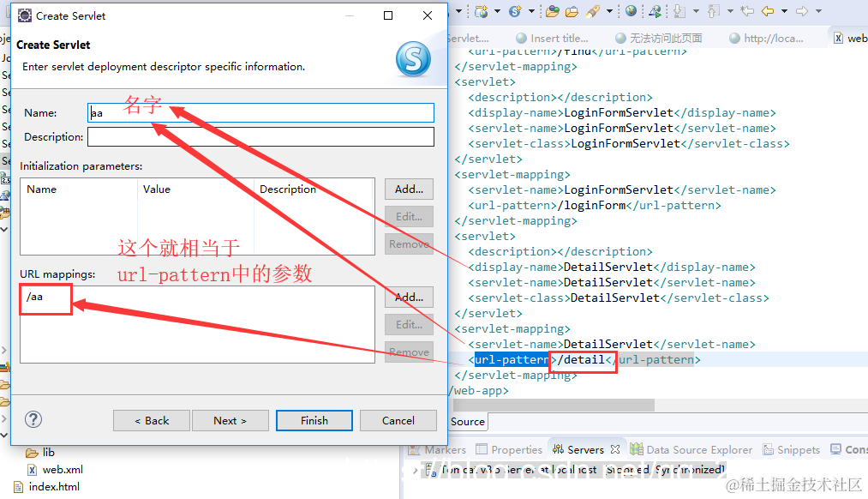Click the new dynamic web project toolbar icon
The width and height of the screenshot is (868, 499).
click(x=481, y=11)
